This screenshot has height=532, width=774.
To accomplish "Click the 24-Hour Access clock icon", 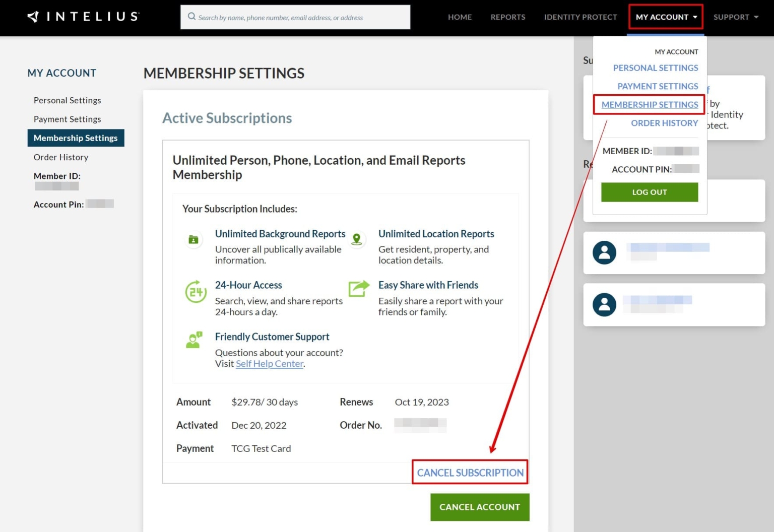I will coord(196,292).
